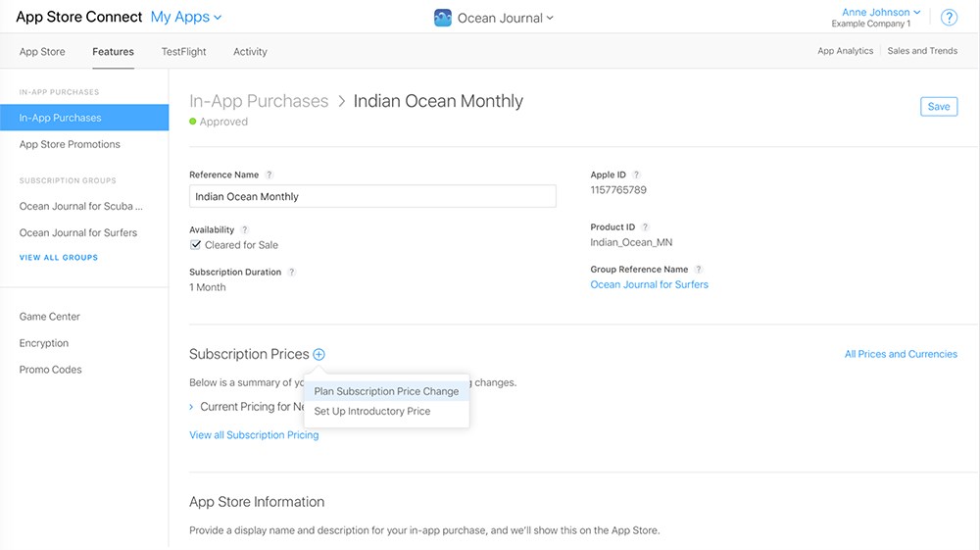The image size is (980, 550).
Task: Select App Store Promotions in sidebar
Action: 70,144
